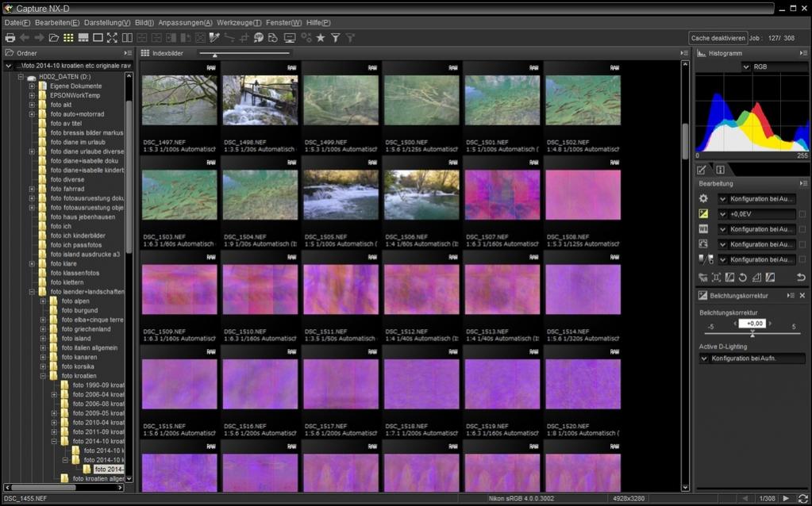Click the open folder icon in the toolbar
Viewport: 812px width, 506px height.
(54, 38)
